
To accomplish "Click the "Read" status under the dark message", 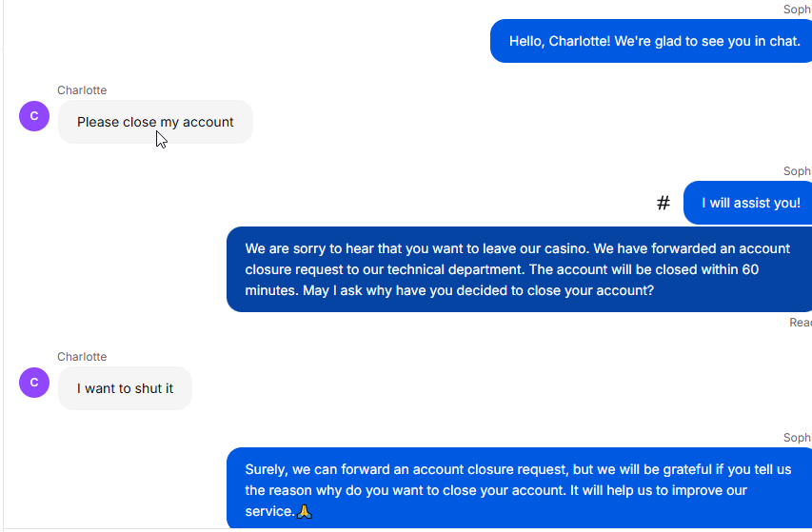I will coord(801,323).
